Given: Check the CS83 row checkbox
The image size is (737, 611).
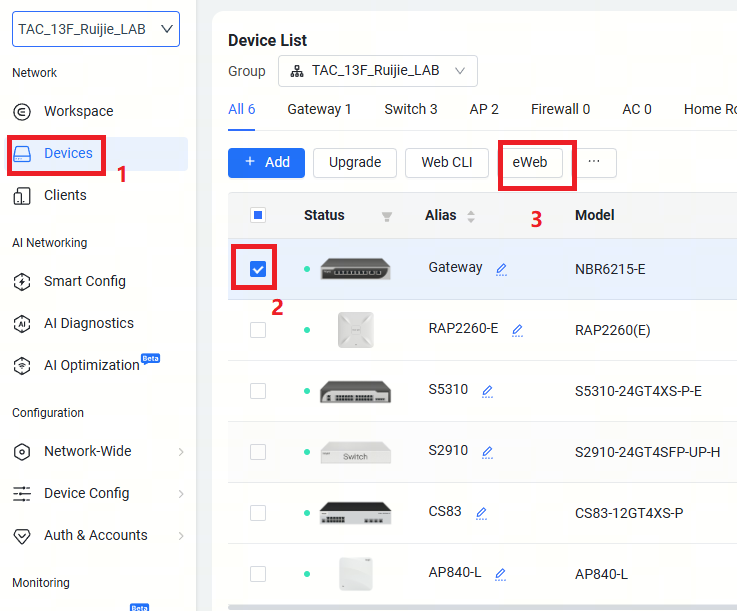Looking at the screenshot, I should [x=258, y=513].
